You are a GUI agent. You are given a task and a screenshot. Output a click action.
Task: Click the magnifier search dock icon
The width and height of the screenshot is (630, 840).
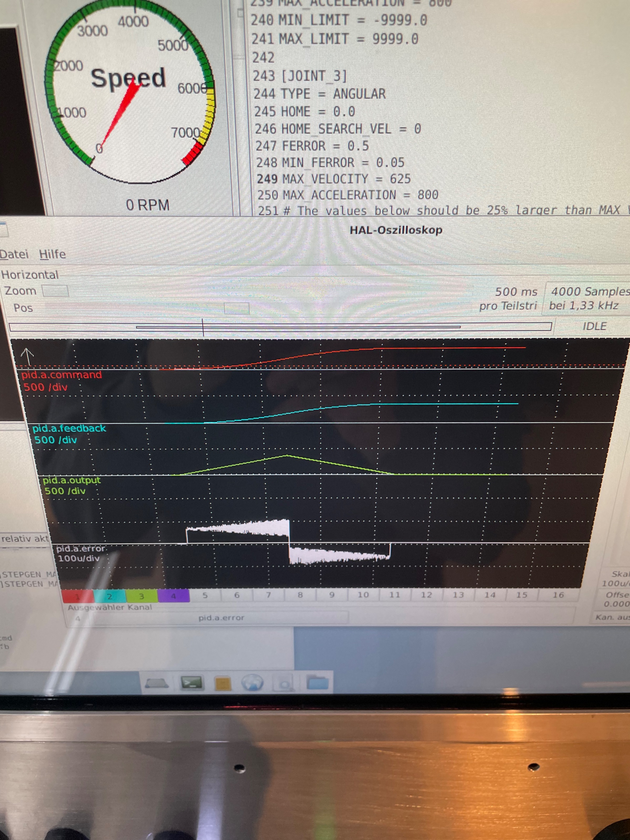[284, 683]
